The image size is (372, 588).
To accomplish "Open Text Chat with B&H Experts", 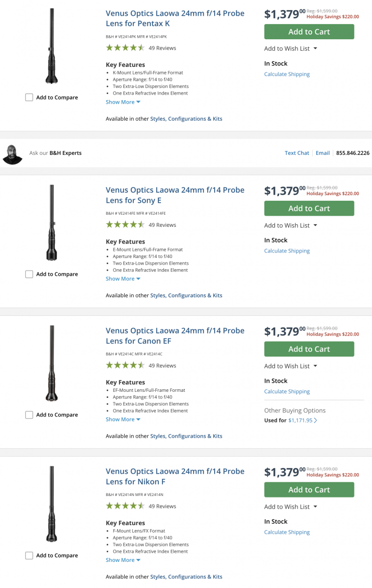I will point(297,153).
